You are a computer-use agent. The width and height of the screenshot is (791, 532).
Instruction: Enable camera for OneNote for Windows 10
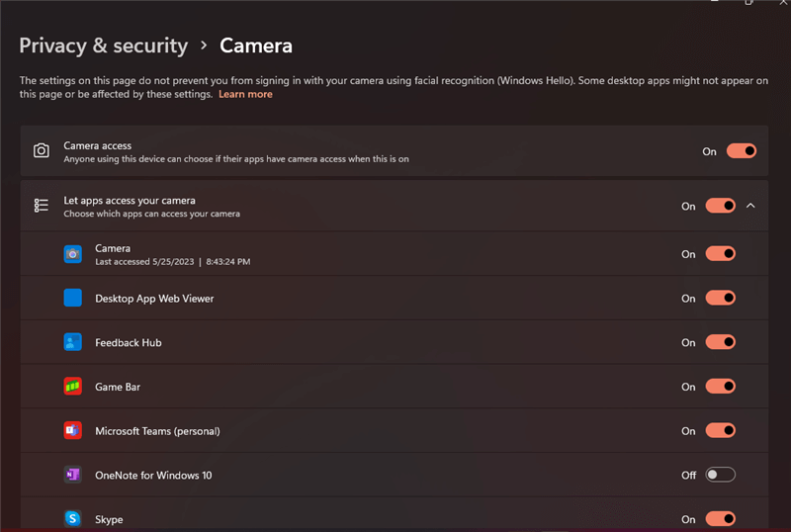[x=720, y=475]
